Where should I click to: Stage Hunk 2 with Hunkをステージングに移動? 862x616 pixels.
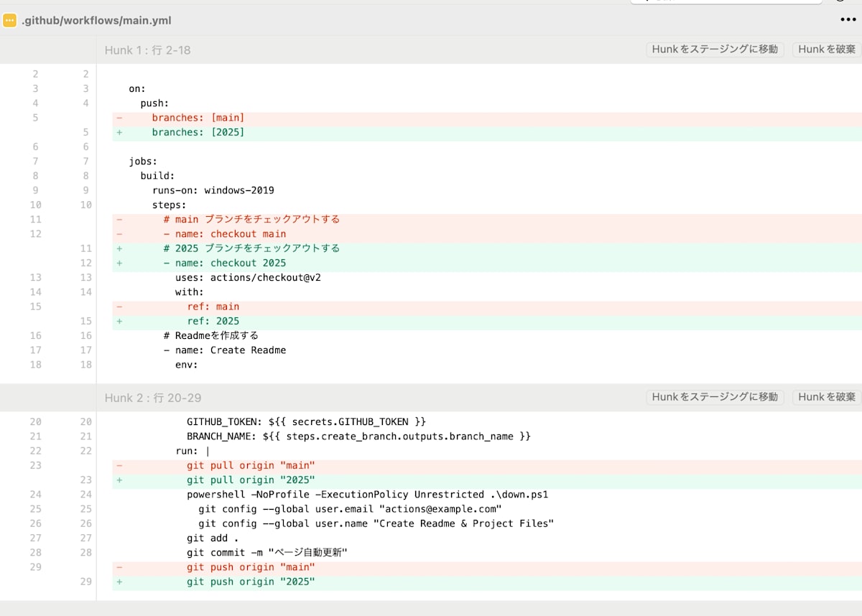[x=715, y=397]
